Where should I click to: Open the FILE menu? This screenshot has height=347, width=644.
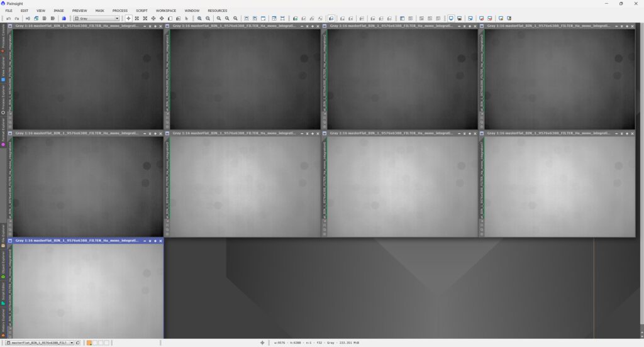tap(9, 11)
